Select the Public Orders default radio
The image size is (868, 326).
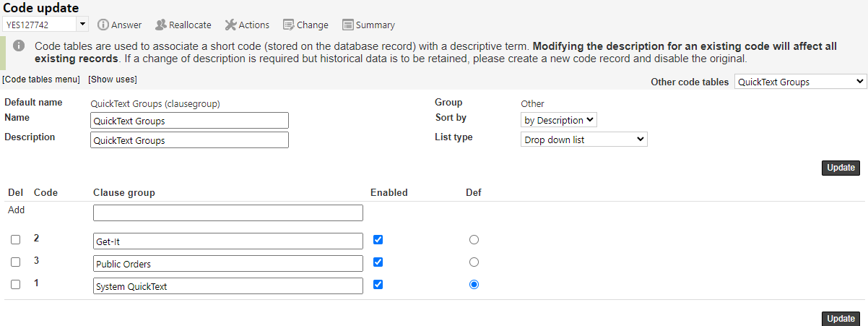pyautogui.click(x=474, y=262)
